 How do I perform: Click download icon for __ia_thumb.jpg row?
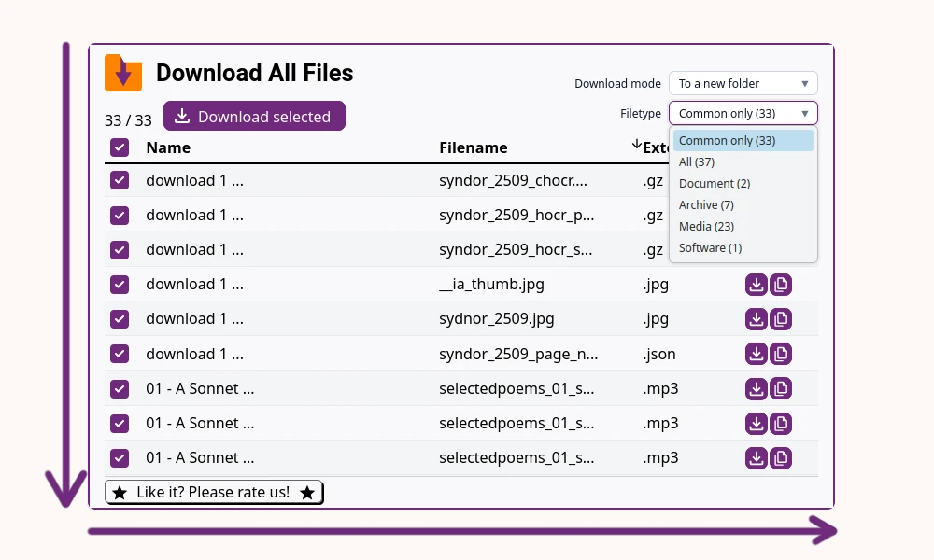point(756,285)
